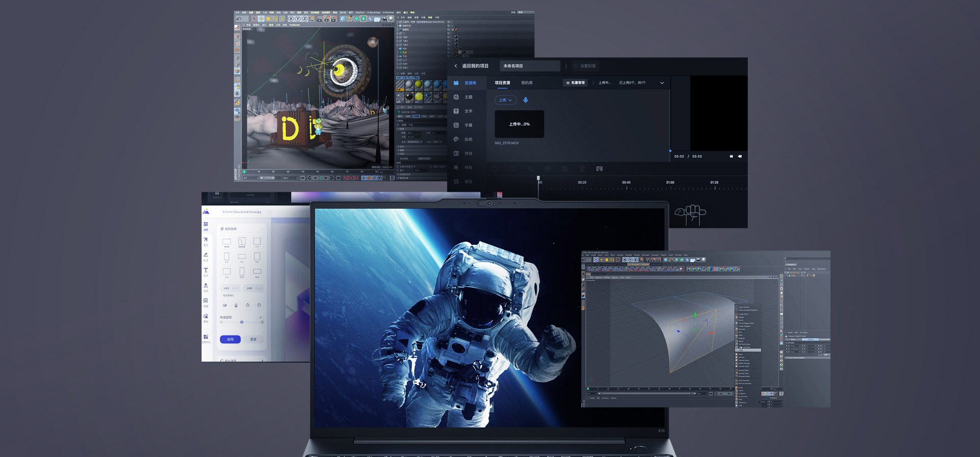This screenshot has width=980, height=457.
Task: Click ProRender menu in Cinema 4D viewport
Action: (295, 25)
